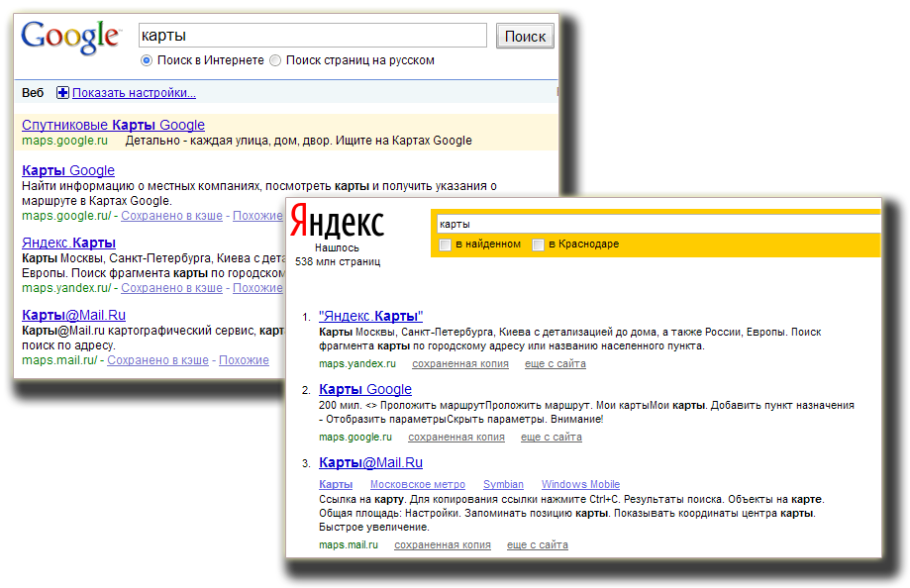
Task: Click maps.google.ru URL in Yandex result
Action: coord(355,438)
